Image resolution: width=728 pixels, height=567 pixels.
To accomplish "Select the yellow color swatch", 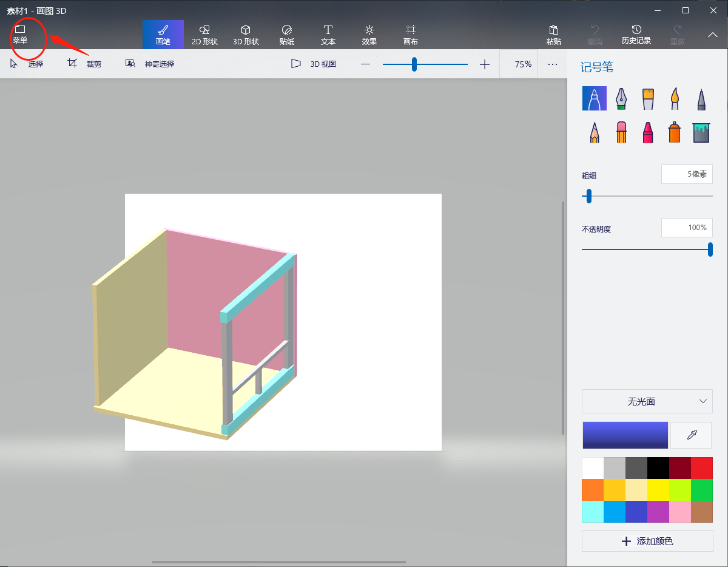I will coord(658,490).
